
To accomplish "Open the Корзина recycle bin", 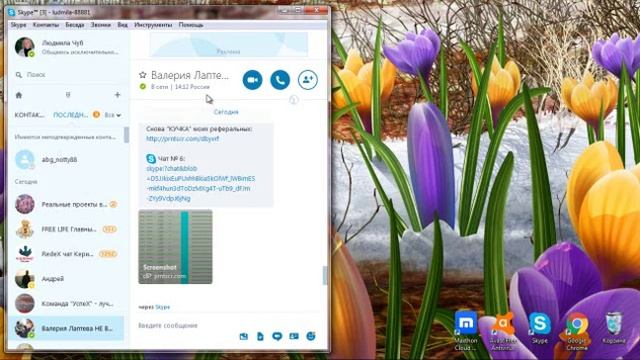I will pyautogui.click(x=613, y=327).
